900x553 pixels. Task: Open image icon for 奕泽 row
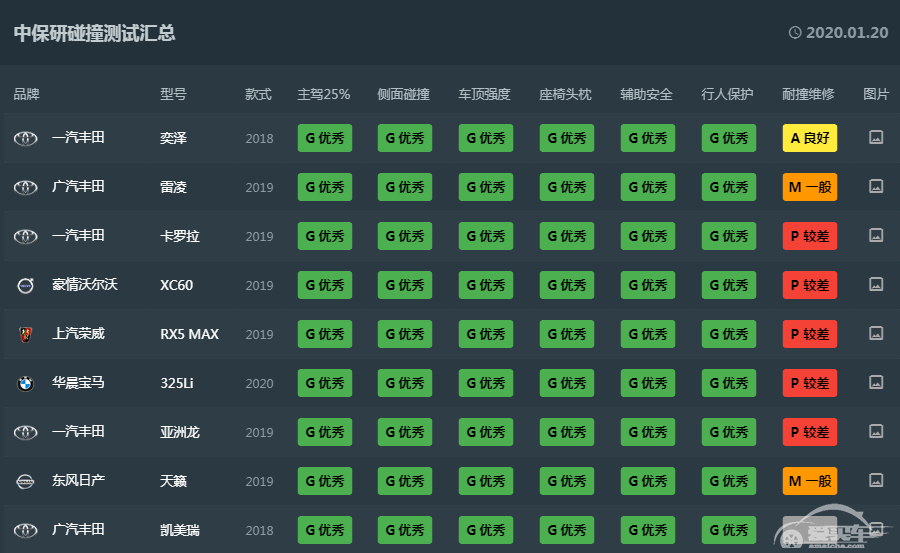(876, 138)
